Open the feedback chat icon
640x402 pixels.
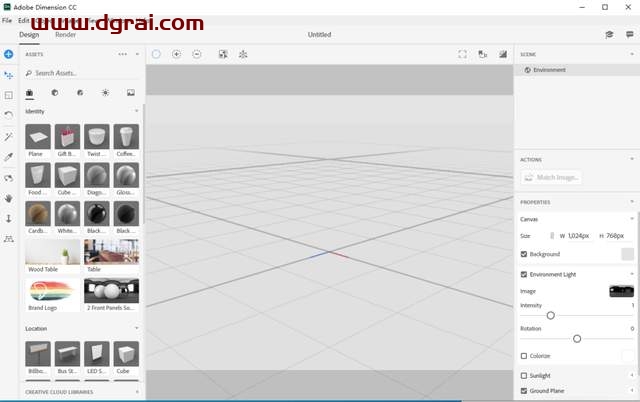[630, 35]
